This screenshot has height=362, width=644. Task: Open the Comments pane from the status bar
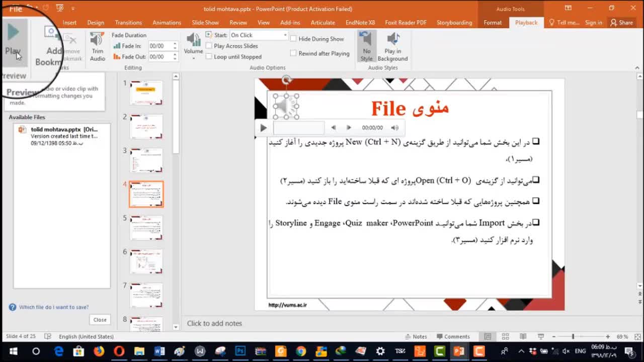tap(453, 336)
